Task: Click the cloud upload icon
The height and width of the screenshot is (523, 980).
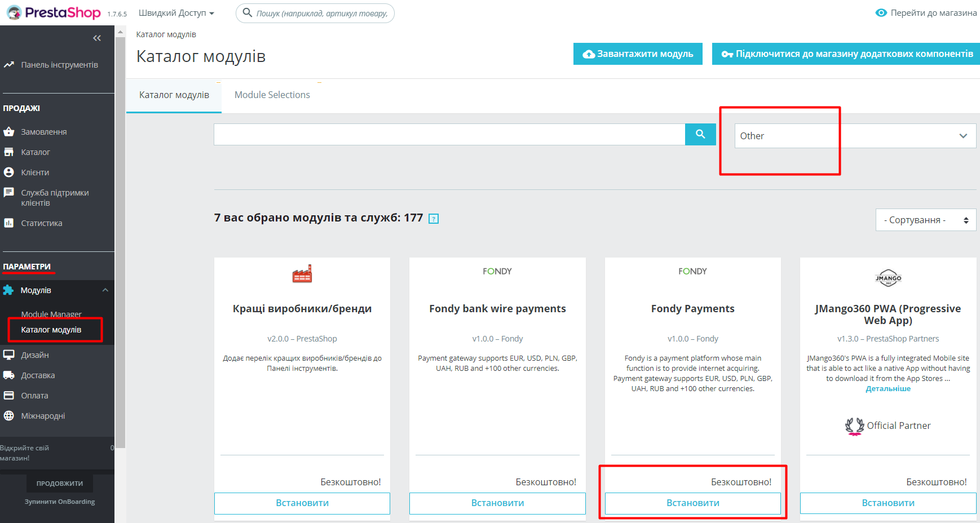Action: (589, 54)
